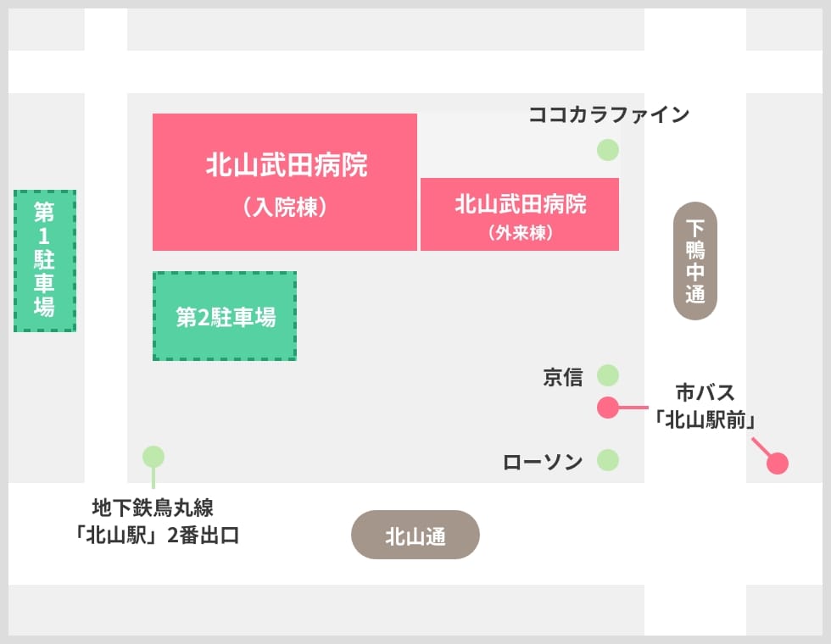Select the 第1駐車場 parking area

click(x=44, y=261)
